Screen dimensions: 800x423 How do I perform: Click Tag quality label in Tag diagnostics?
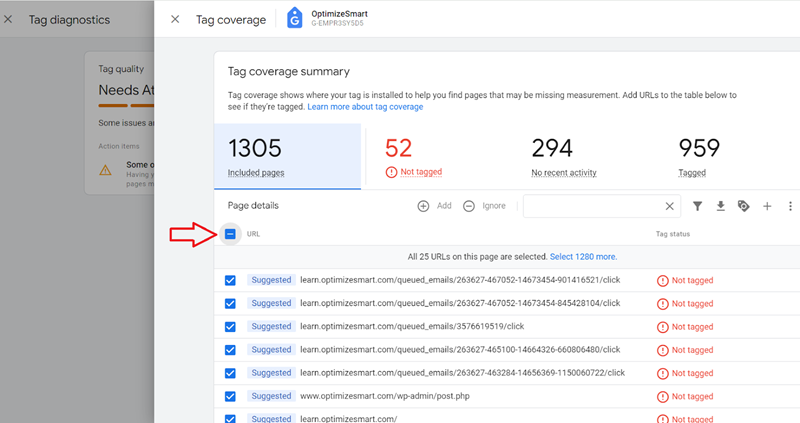tap(121, 69)
